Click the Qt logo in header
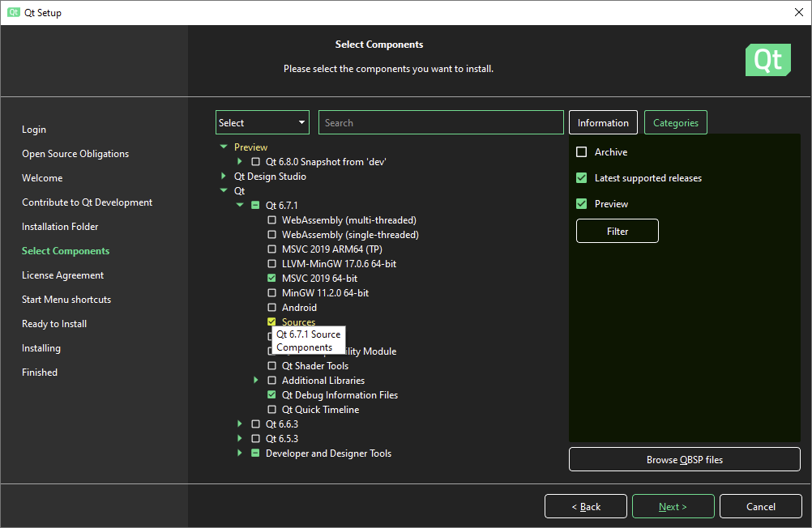 click(767, 61)
